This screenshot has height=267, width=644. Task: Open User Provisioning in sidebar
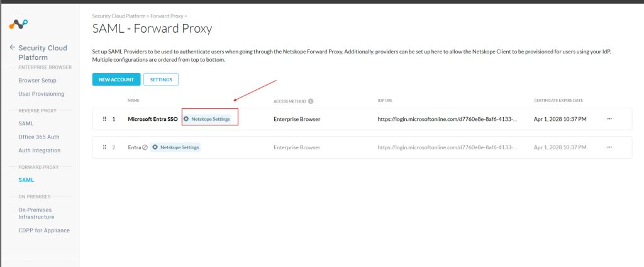(x=42, y=94)
